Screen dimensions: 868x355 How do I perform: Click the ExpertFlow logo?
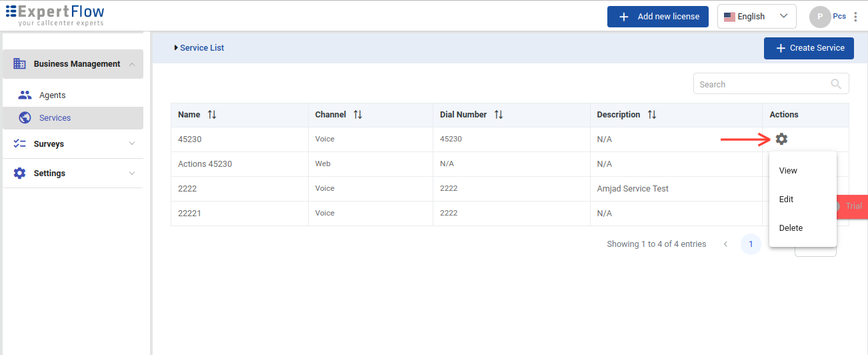(55, 16)
